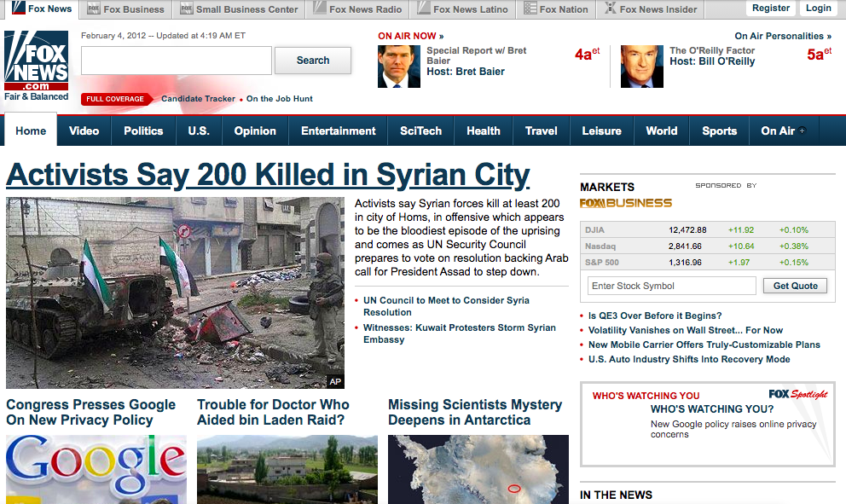Open the Candidate Tracker link
The image size is (846, 504).
click(198, 99)
